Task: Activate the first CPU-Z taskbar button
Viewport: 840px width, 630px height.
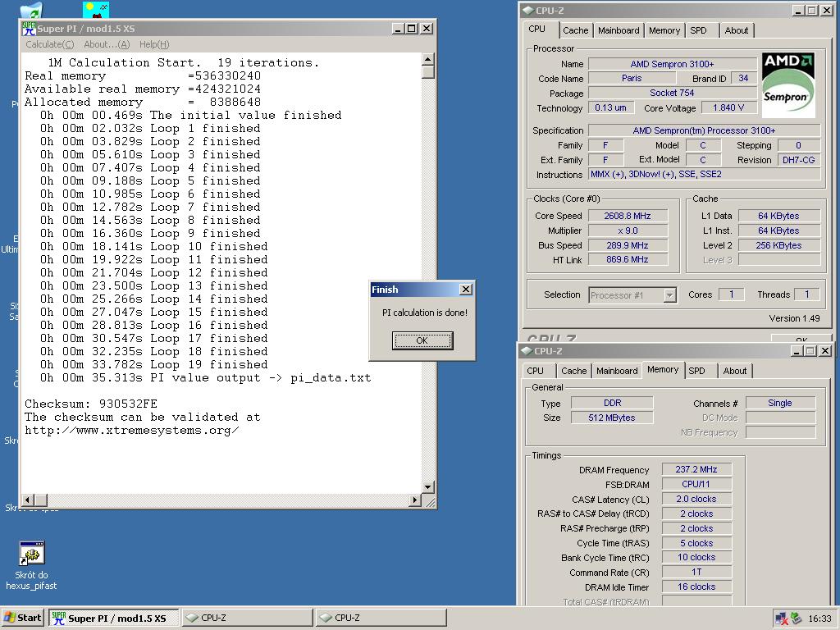Action: click(247, 618)
